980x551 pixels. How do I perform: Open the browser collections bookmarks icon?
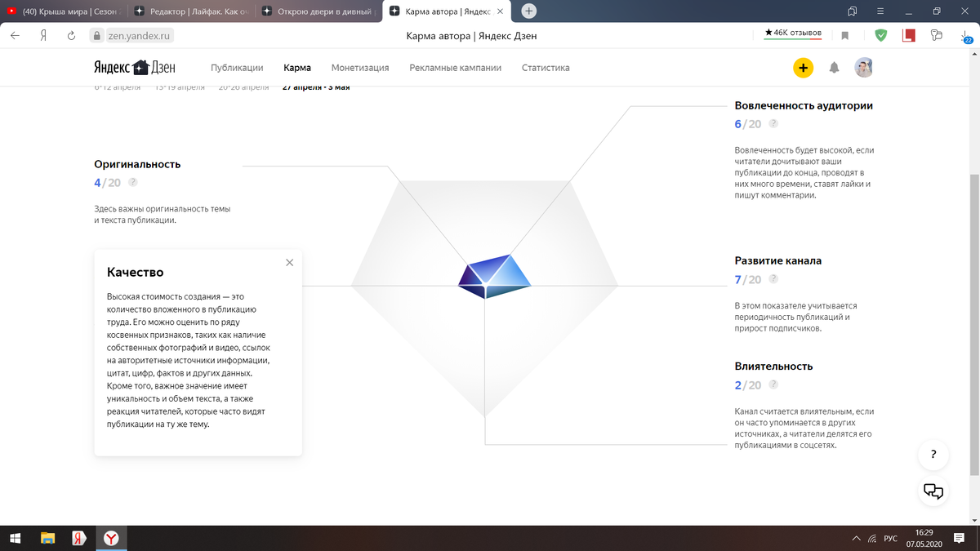(x=853, y=11)
